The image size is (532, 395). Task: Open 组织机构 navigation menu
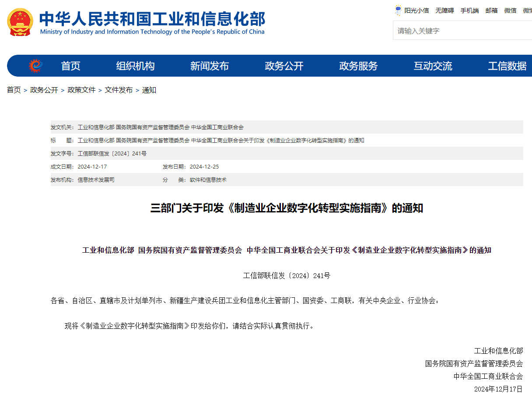(x=135, y=66)
